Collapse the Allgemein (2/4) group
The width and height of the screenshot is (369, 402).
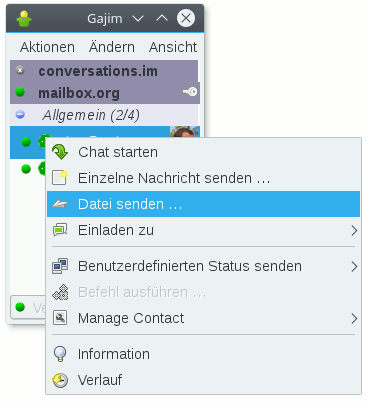coord(20,115)
